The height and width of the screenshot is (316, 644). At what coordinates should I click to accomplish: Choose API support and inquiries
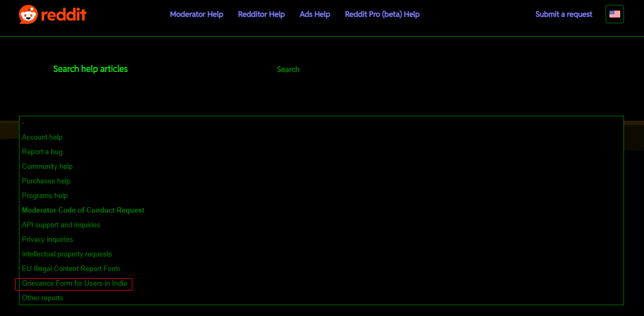(321, 225)
